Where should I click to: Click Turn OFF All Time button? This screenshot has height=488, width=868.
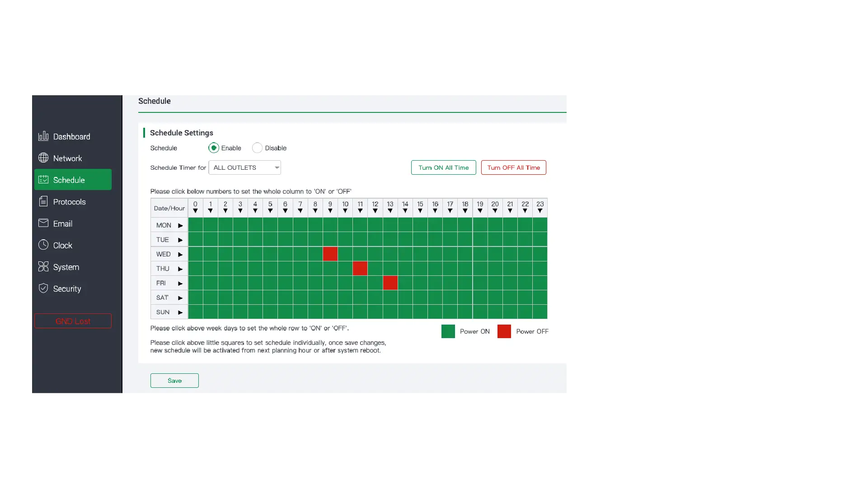click(513, 167)
